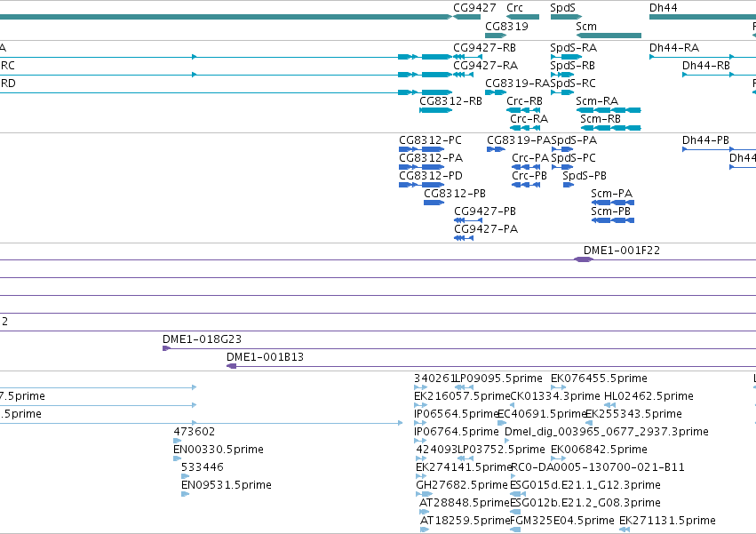The width and height of the screenshot is (756, 534).
Task: Open the SpdS gene label
Action: click(x=562, y=8)
